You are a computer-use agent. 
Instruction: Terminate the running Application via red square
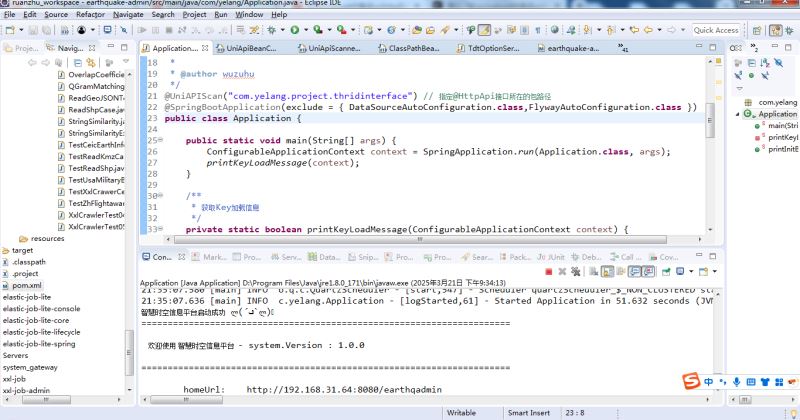[x=548, y=271]
